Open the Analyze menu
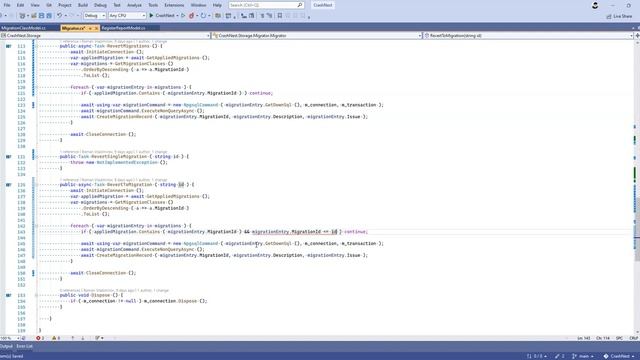640x360 pixels. point(134,5)
